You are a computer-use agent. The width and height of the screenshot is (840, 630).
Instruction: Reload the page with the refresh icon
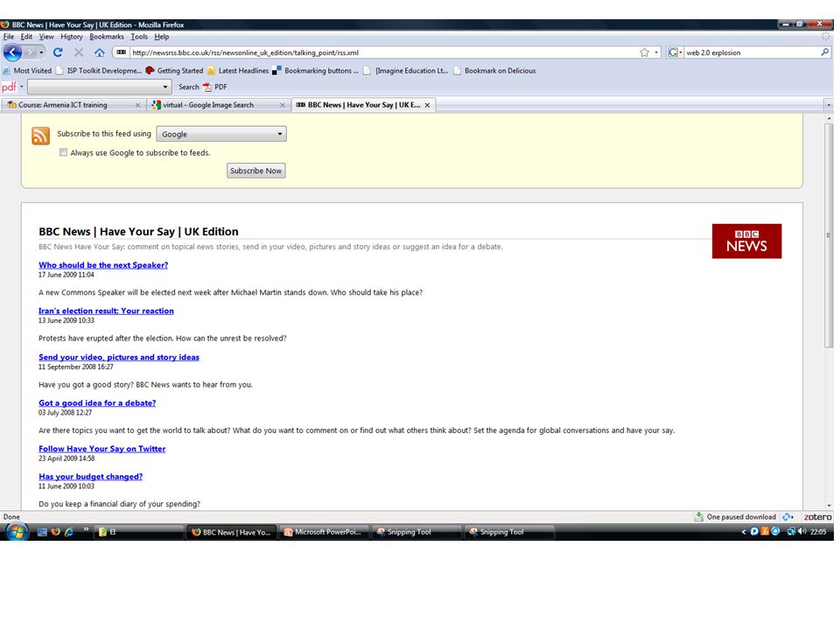(x=58, y=52)
